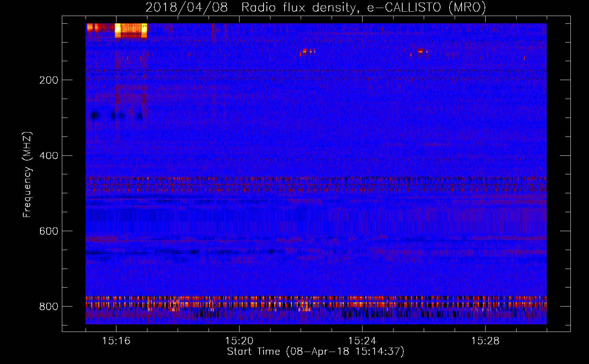The image size is (589, 364).
Task: Click the '400' frequency tick label
Action: [49, 156]
